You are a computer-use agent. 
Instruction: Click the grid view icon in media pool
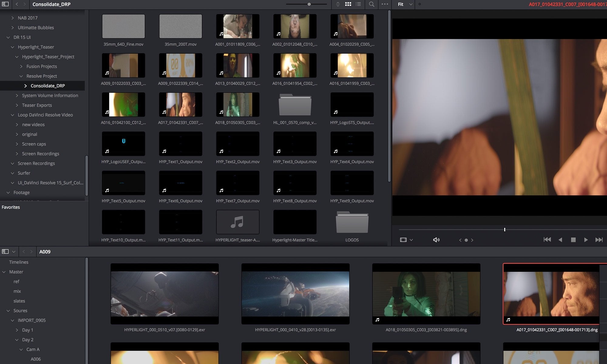point(349,4)
